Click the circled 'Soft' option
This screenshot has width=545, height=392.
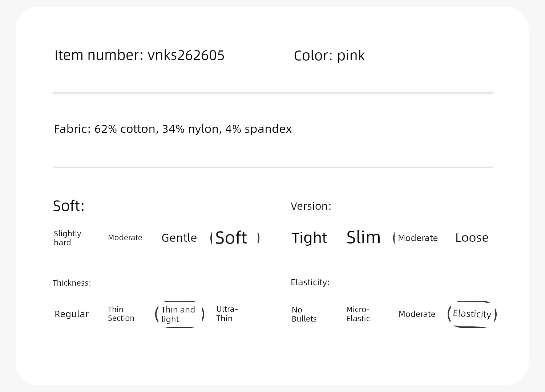235,238
